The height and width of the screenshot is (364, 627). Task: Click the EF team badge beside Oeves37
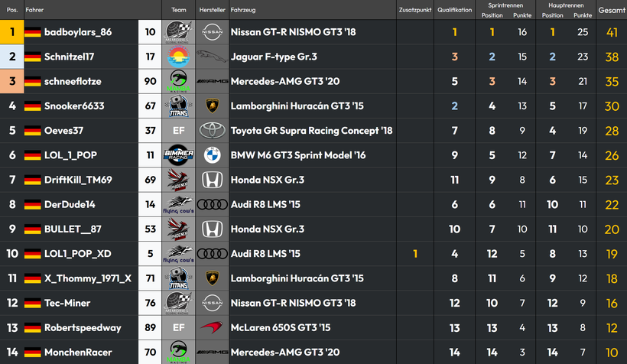click(x=178, y=131)
